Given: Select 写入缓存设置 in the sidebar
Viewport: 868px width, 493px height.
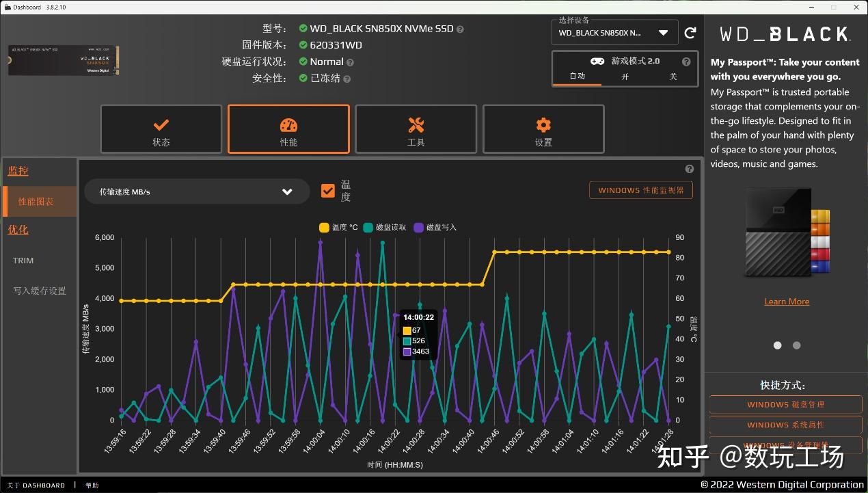Looking at the screenshot, I should pyautogui.click(x=40, y=291).
